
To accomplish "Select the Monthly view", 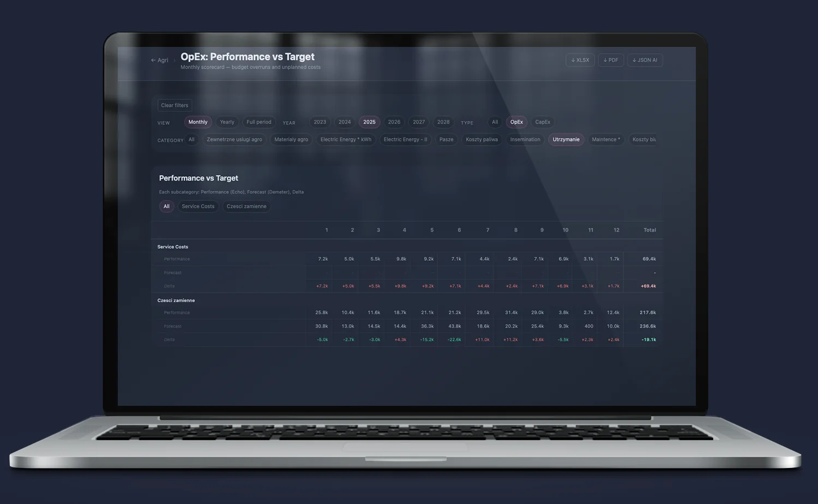I will point(198,122).
